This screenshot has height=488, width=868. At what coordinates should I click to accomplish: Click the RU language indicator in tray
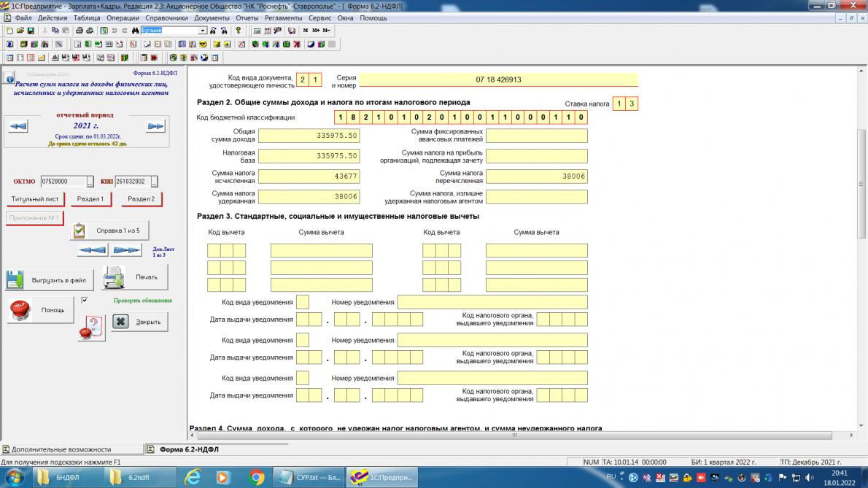tap(611, 476)
